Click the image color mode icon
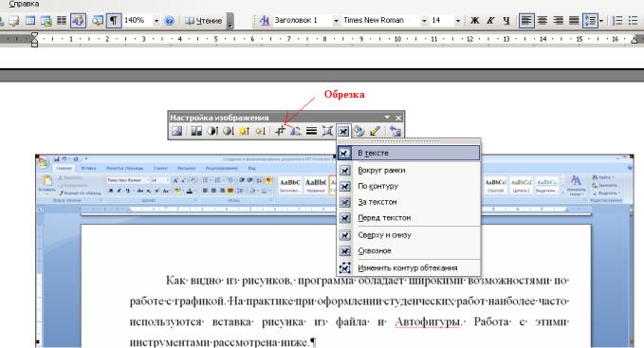 pyautogui.click(x=196, y=131)
